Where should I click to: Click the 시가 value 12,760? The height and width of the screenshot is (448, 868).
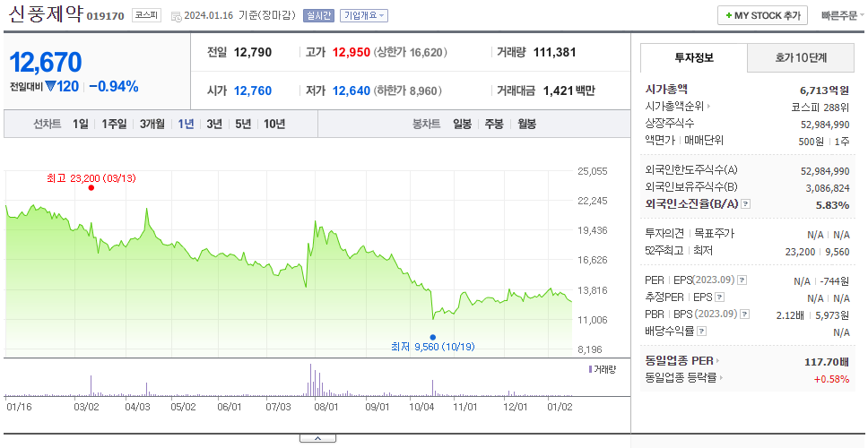(x=253, y=90)
